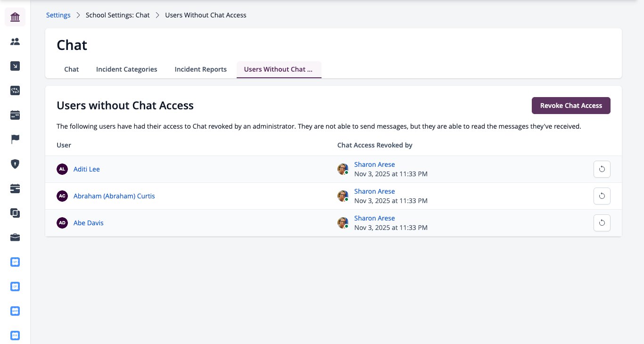Image resolution: width=644 pixels, height=344 pixels.
Task: Click the shield security sidebar icon
Action: click(15, 164)
